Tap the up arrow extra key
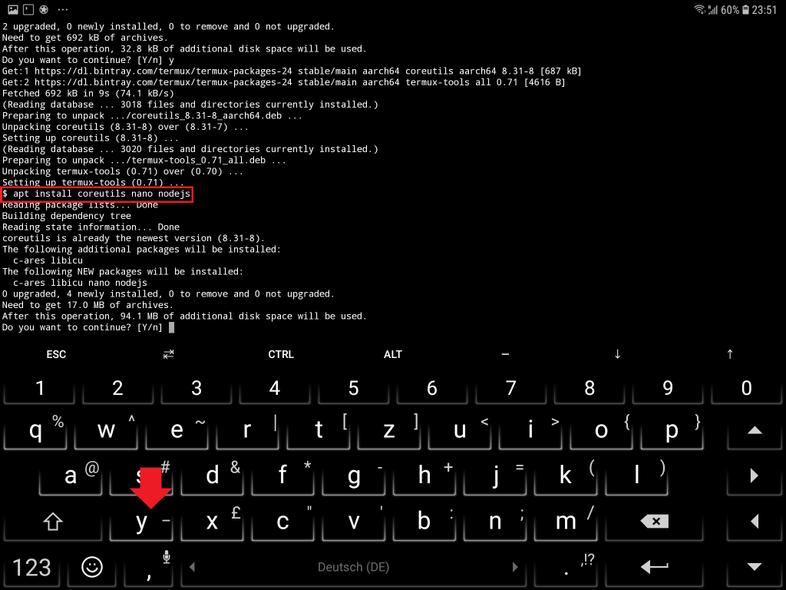The width and height of the screenshot is (786, 590). 730,354
